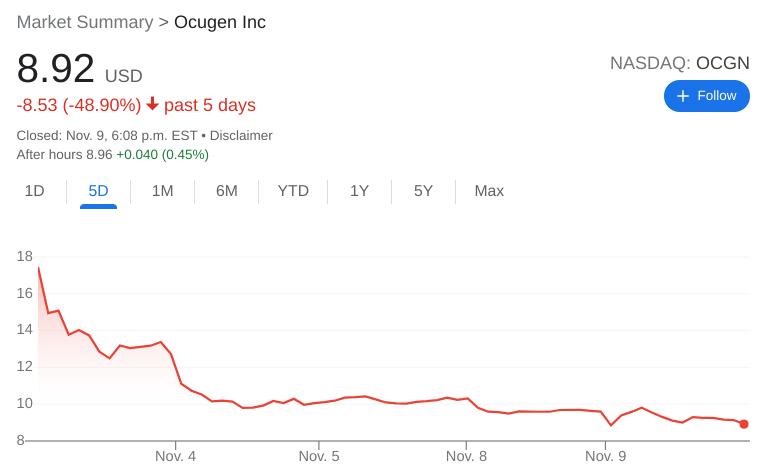Click the Nov. 8 axis label
Image resolution: width=777 pixels, height=466 pixels.
pos(466,456)
